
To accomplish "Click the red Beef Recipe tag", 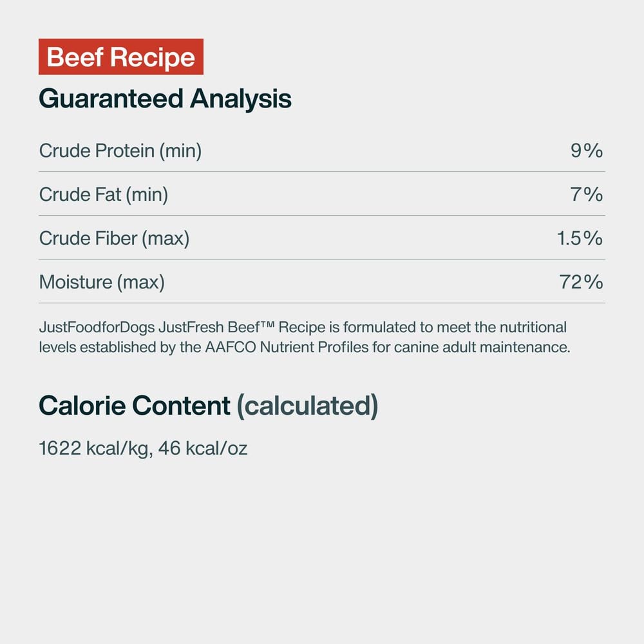I will pos(121,57).
